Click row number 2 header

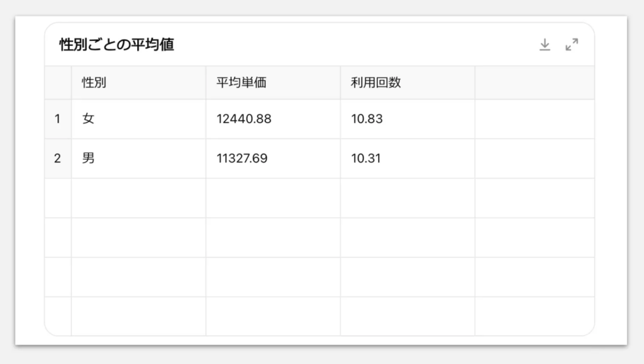pos(58,159)
